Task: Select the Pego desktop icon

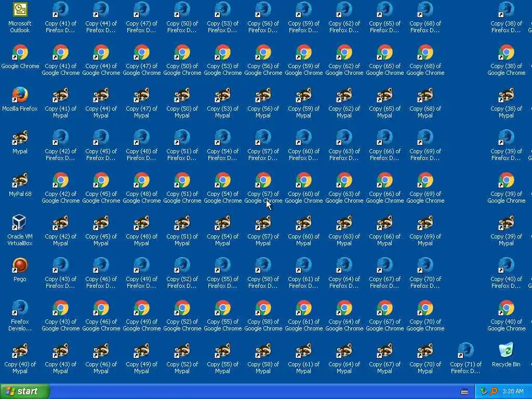Action: point(20,265)
